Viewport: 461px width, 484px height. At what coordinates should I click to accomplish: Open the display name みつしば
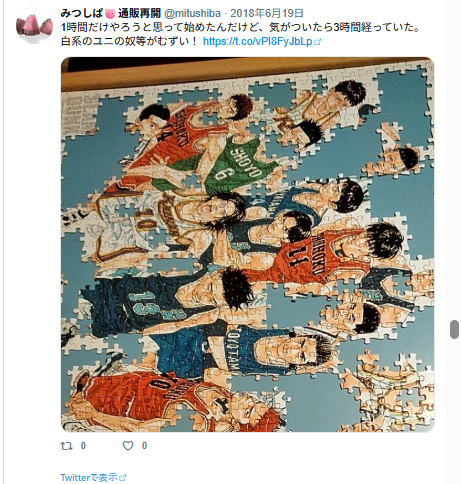pos(82,13)
